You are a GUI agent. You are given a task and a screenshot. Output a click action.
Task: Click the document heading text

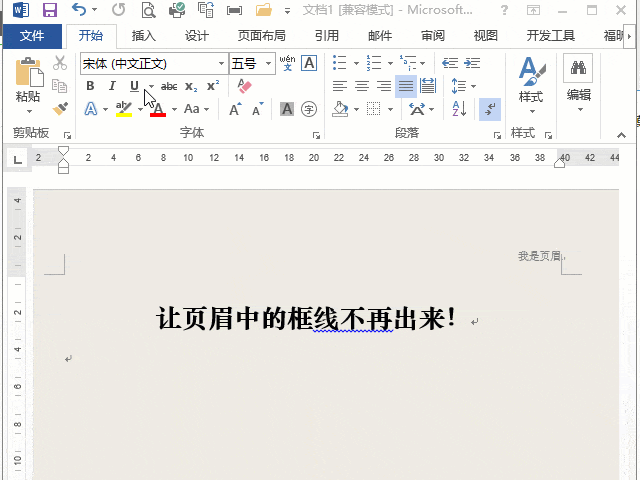click(305, 319)
